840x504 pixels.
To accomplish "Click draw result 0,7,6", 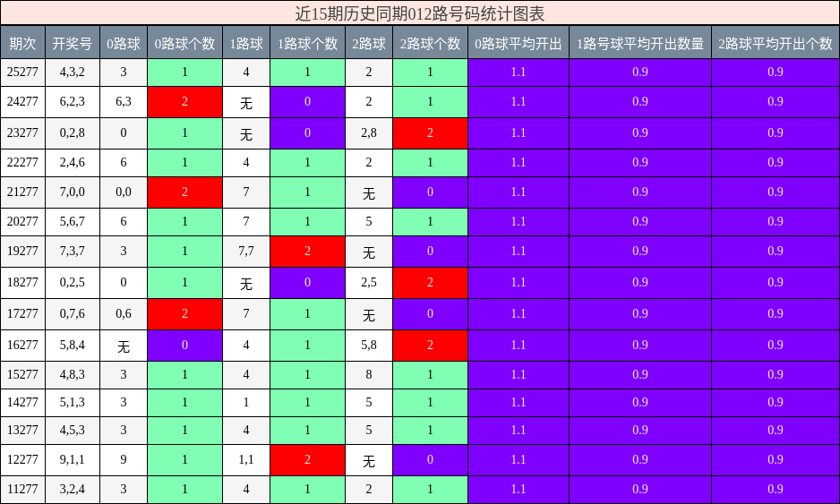I will (73, 314).
